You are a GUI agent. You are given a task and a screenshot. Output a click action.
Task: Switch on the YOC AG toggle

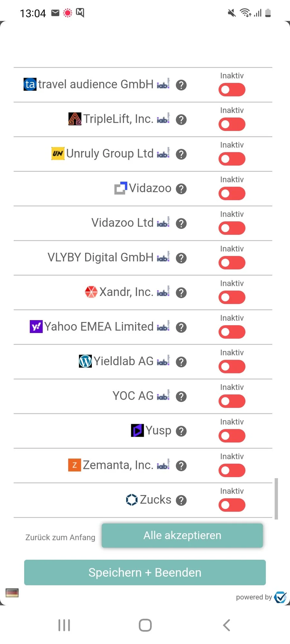tap(232, 401)
